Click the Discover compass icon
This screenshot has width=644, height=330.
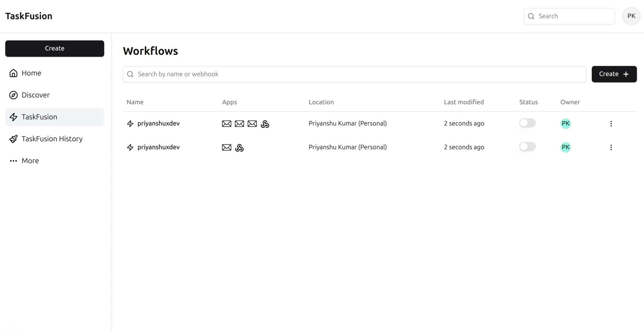[13, 95]
